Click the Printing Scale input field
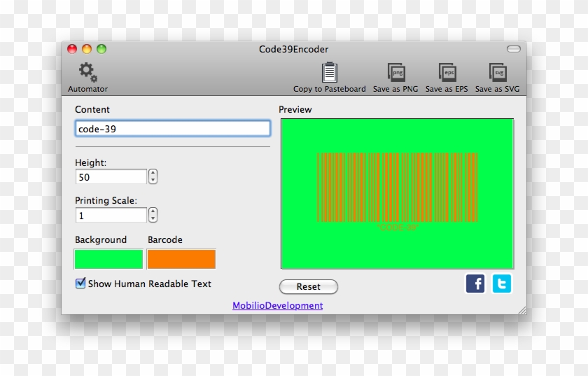The image size is (588, 376). coord(111,216)
